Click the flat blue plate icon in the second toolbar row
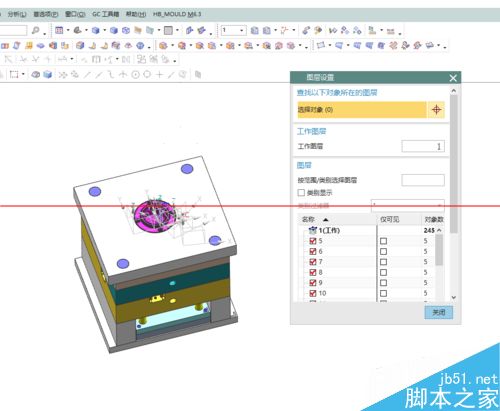500x411 pixels. pos(40,45)
